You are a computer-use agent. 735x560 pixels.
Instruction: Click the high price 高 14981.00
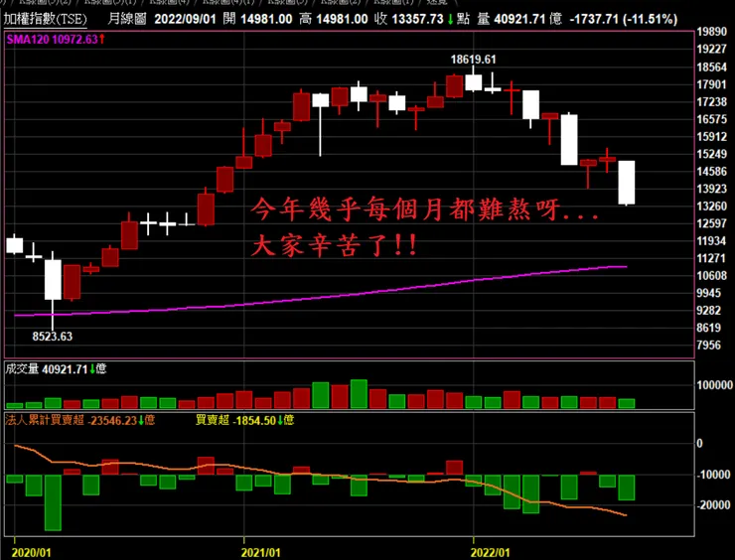pyautogui.click(x=334, y=19)
